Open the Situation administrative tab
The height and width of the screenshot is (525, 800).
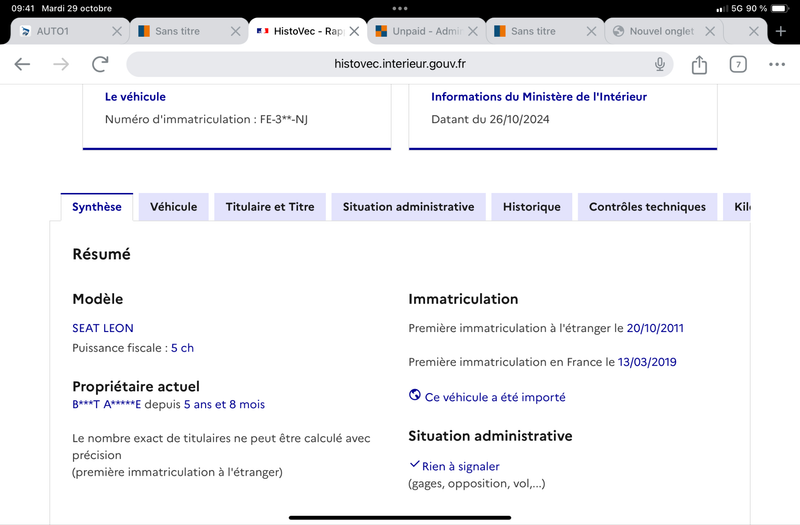coord(408,207)
